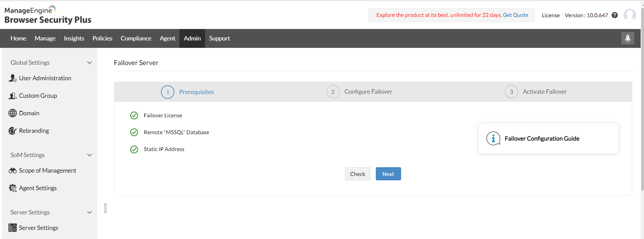644x239 pixels.
Task: Open the License link
Action: [x=551, y=15]
